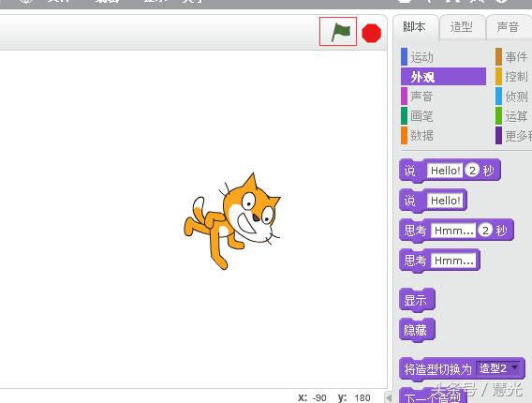The height and width of the screenshot is (403, 532).
Task: Select the 声音 sound block category
Action: 421,97
